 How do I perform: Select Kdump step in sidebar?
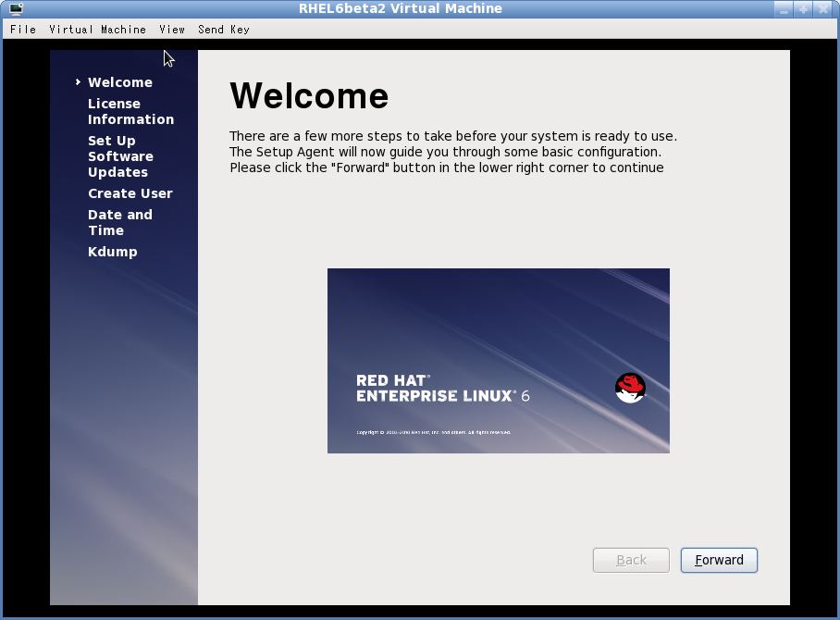113,252
